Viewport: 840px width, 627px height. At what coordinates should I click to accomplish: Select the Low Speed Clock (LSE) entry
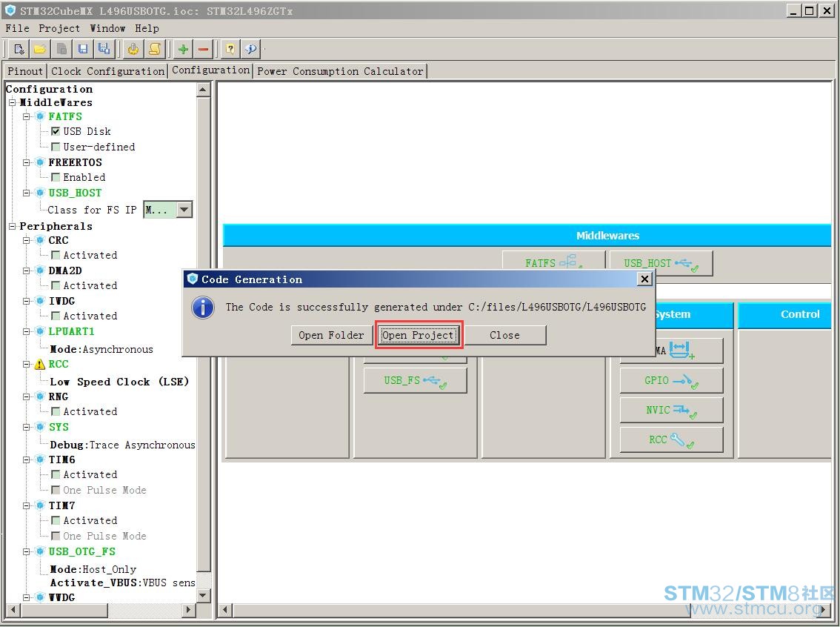point(119,382)
